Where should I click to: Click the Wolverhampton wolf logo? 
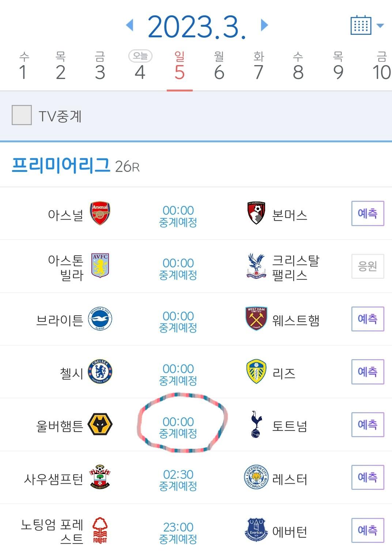click(x=100, y=425)
